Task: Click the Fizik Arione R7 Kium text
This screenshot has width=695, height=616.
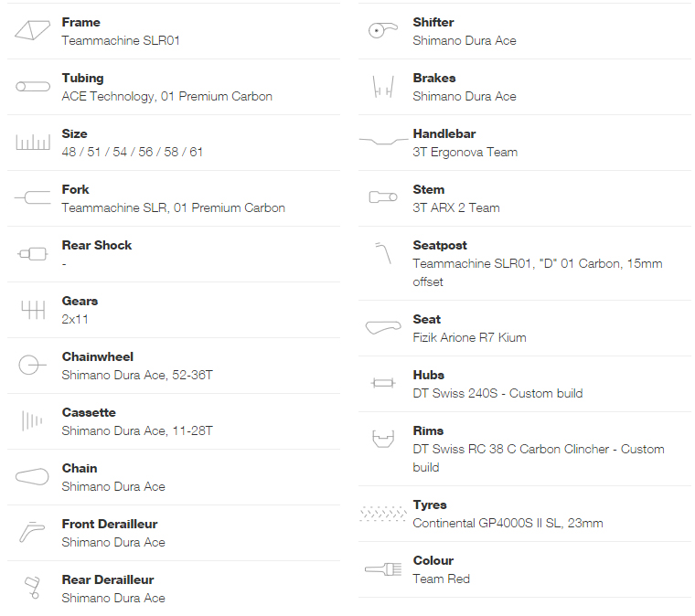Action: coord(469,338)
